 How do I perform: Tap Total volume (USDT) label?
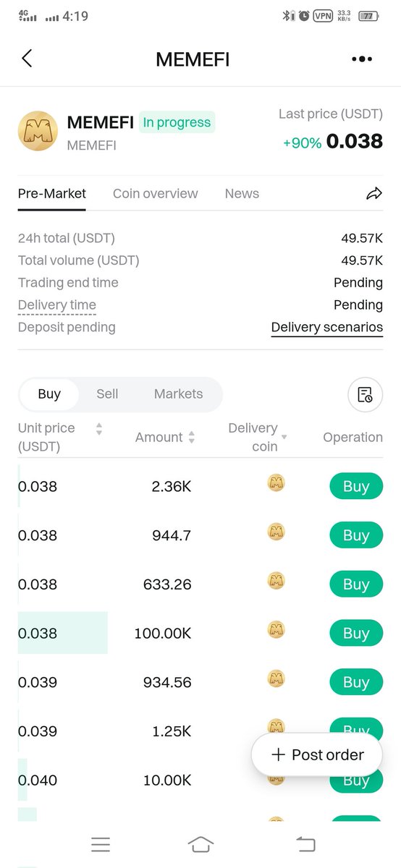click(x=79, y=260)
